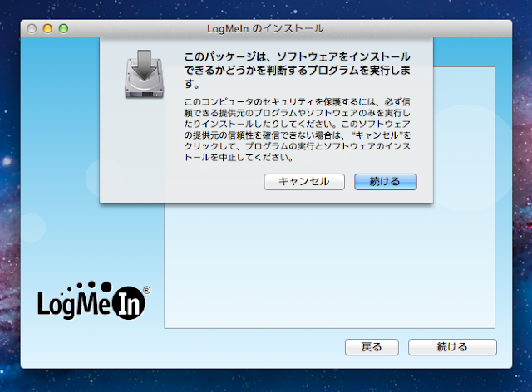The height and width of the screenshot is (392, 532).
Task: Click the blue 続ける button in dialog
Action: click(386, 182)
